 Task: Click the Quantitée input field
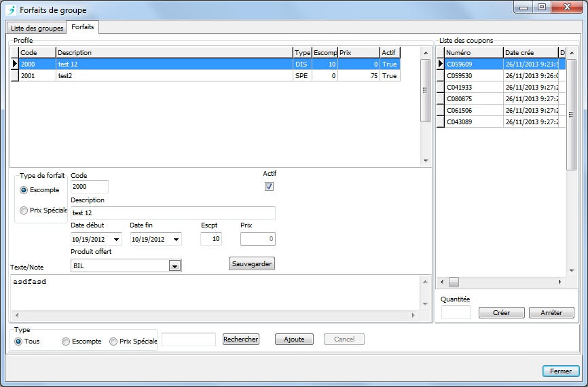point(456,313)
